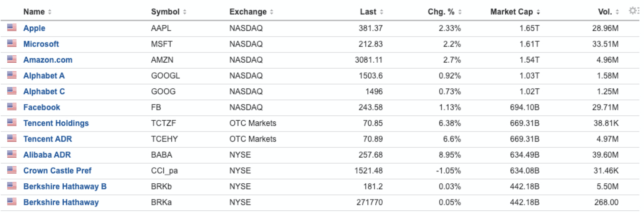This screenshot has height=213, width=644.
Task: Sort table by Last price header
Action: pyautogui.click(x=371, y=12)
